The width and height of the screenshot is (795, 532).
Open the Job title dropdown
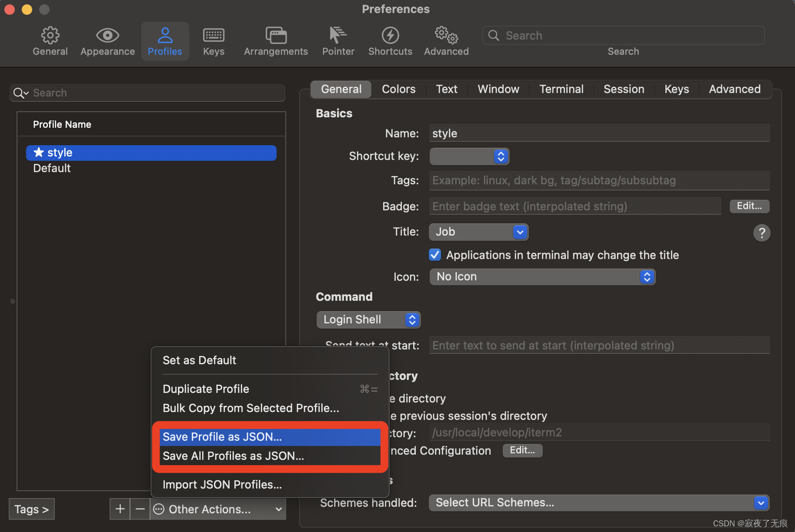pyautogui.click(x=478, y=232)
